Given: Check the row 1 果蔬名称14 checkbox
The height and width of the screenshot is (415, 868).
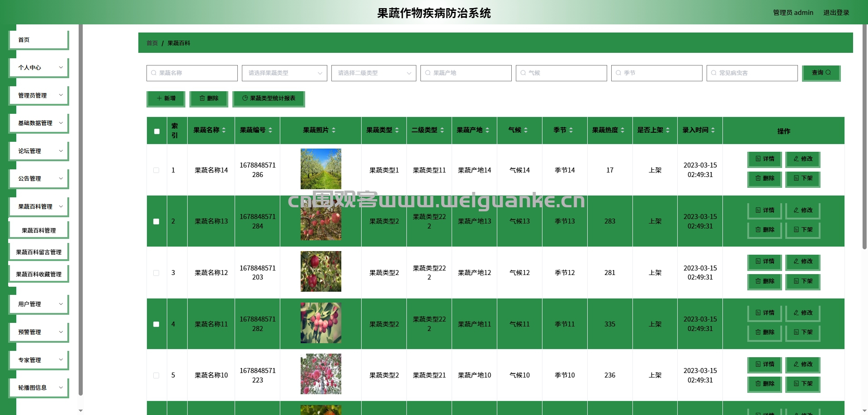Looking at the screenshot, I should click(156, 170).
